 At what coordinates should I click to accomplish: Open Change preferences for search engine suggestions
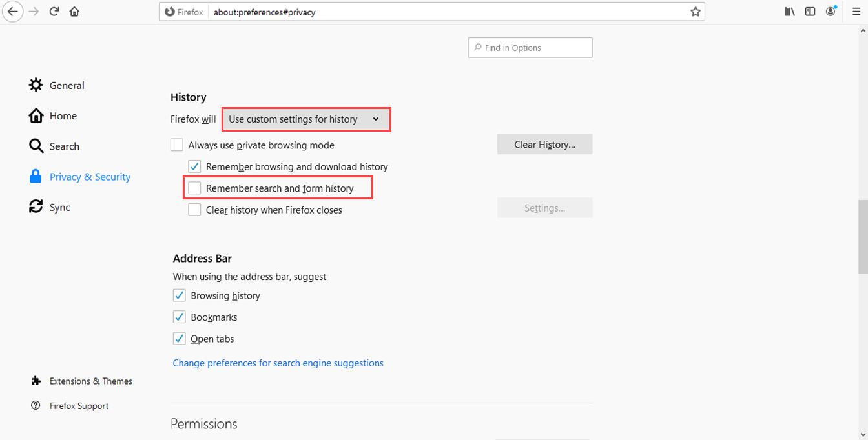click(x=278, y=363)
